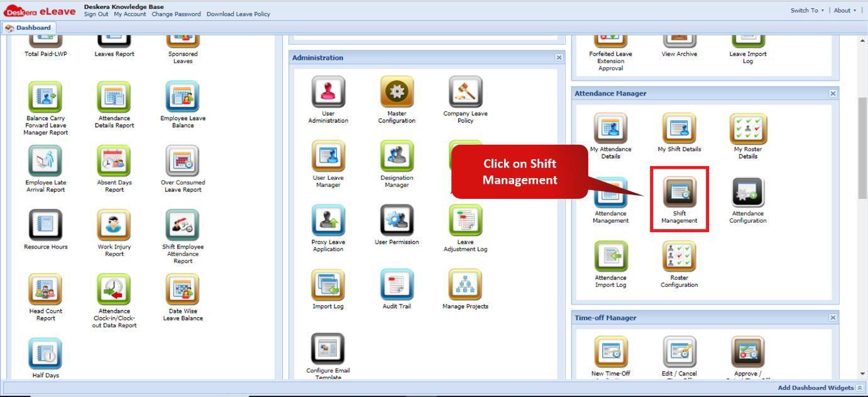Expand the About menu

coord(843,10)
